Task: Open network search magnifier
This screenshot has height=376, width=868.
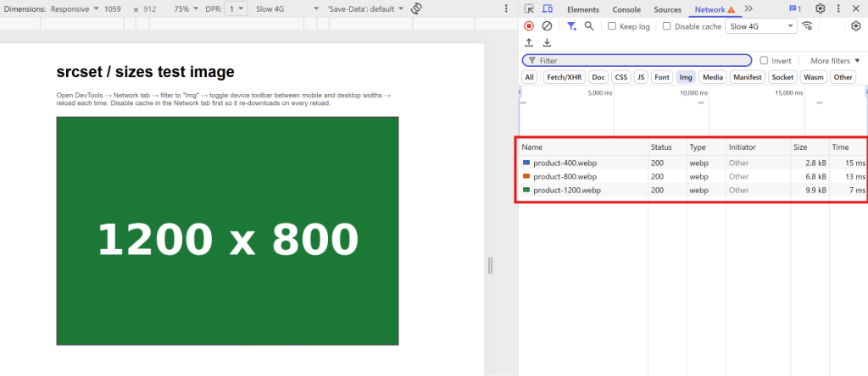Action: [x=589, y=26]
